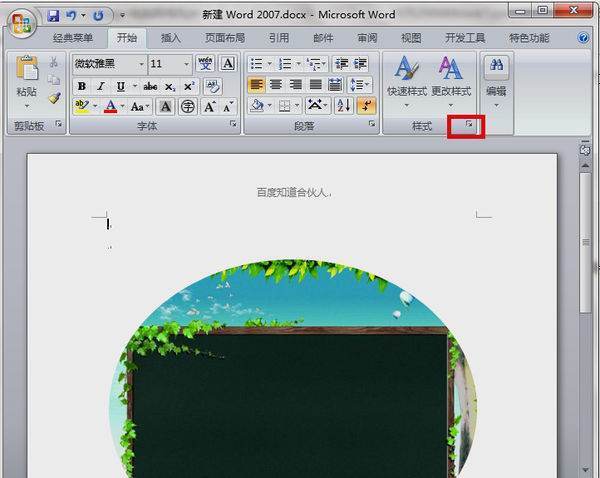Image resolution: width=600 pixels, height=478 pixels.
Task: Open the 审阅 tab
Action: tap(367, 38)
